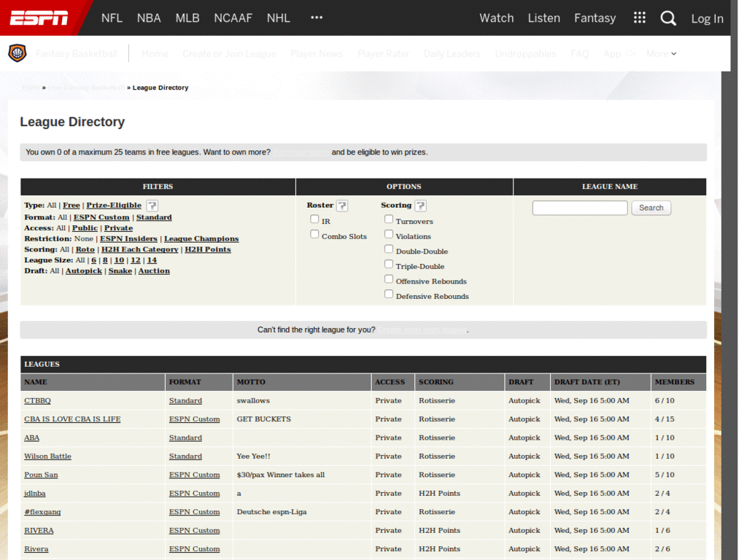Filter access by Private
This screenshot has height=560, width=747.
(x=119, y=228)
